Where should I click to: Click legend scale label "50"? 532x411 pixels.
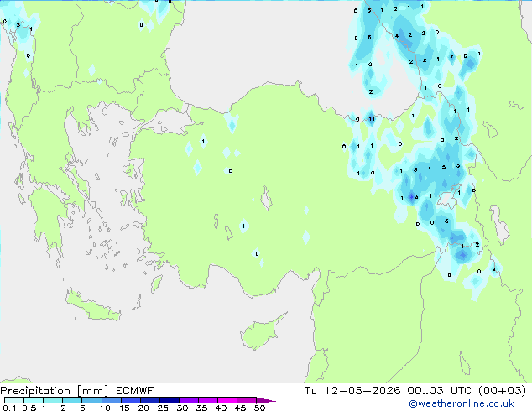[x=259, y=408]
